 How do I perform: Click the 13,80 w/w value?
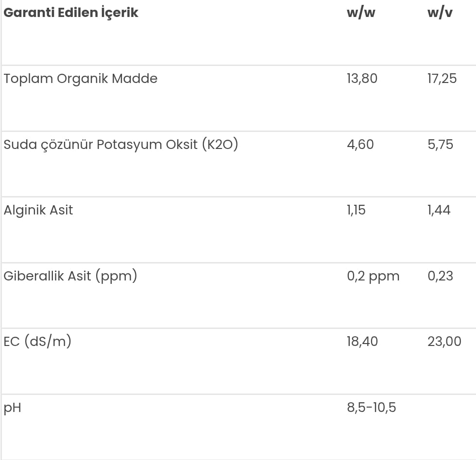(x=362, y=79)
